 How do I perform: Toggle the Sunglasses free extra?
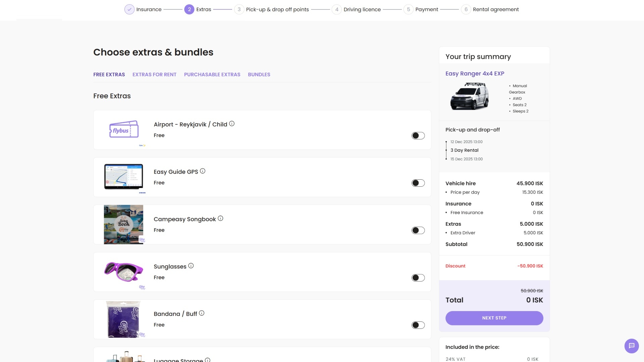tap(418, 277)
